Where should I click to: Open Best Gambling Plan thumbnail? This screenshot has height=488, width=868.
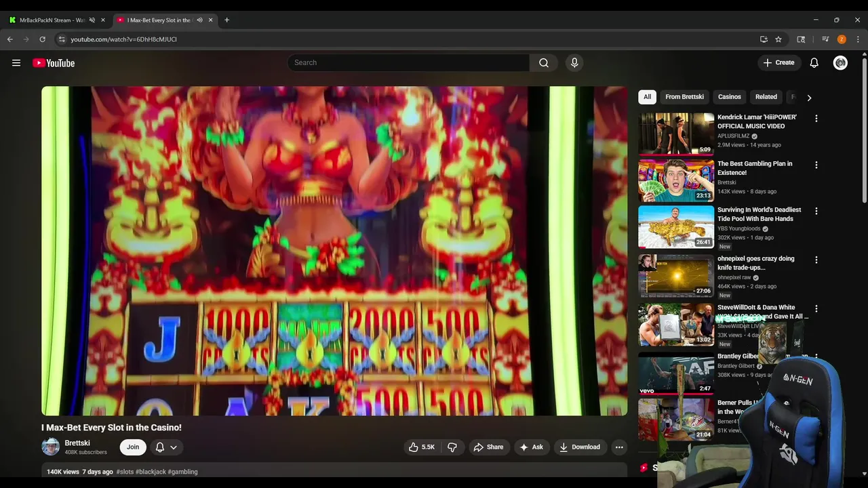[x=676, y=180]
